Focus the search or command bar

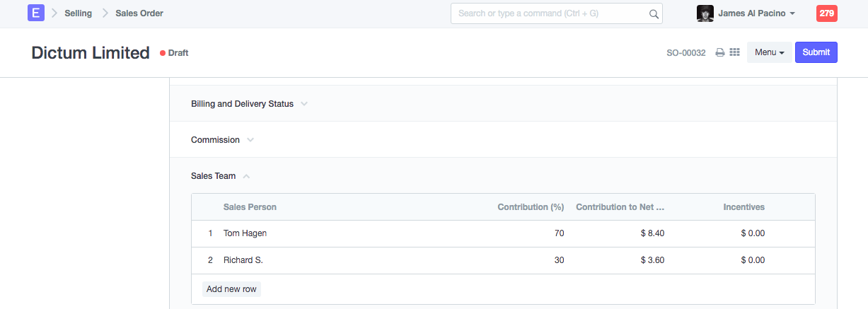tap(552, 13)
